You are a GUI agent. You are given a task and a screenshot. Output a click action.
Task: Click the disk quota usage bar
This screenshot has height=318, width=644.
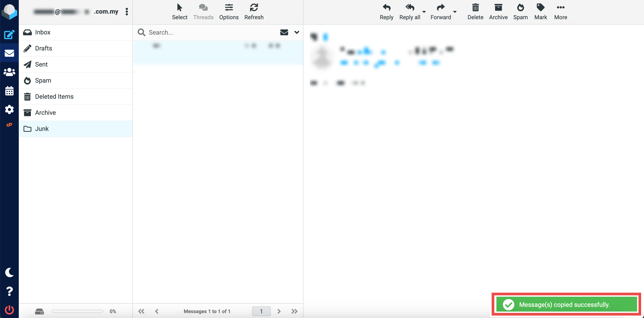pos(78,311)
